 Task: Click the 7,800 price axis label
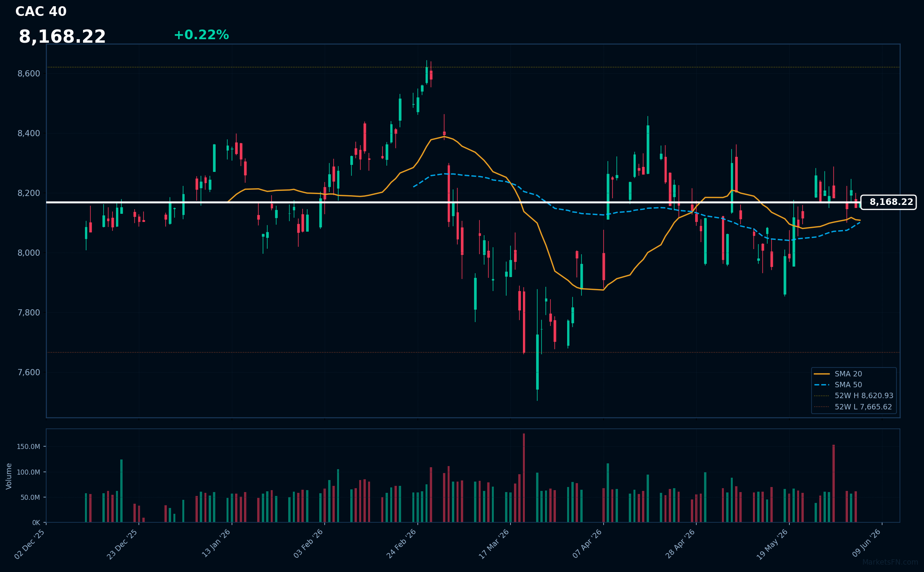pos(29,313)
